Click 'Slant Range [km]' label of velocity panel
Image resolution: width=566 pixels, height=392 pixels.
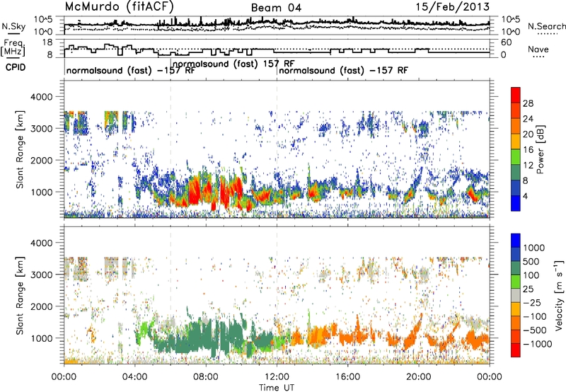tap(20, 295)
